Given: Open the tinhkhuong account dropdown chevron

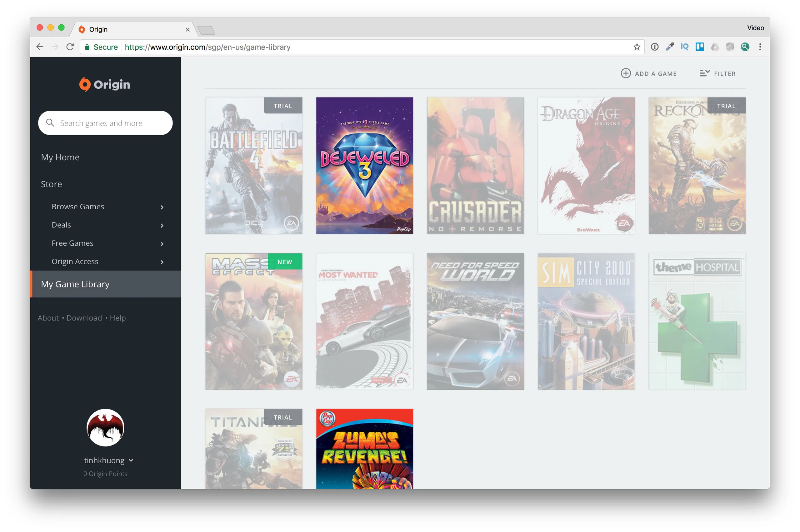Looking at the screenshot, I should coord(131,460).
